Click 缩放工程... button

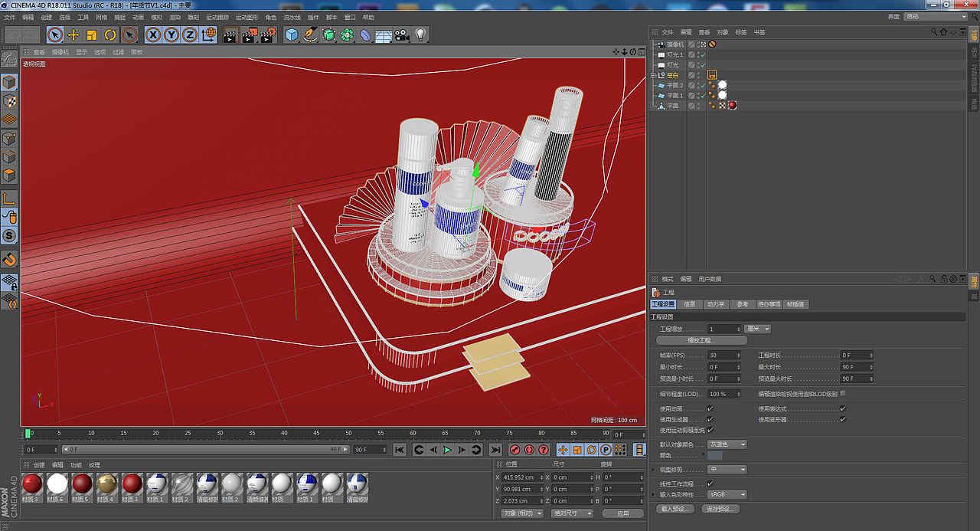[702, 340]
